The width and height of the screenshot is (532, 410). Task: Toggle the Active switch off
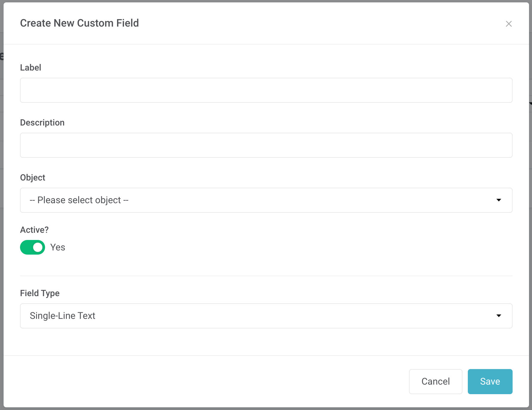(33, 247)
